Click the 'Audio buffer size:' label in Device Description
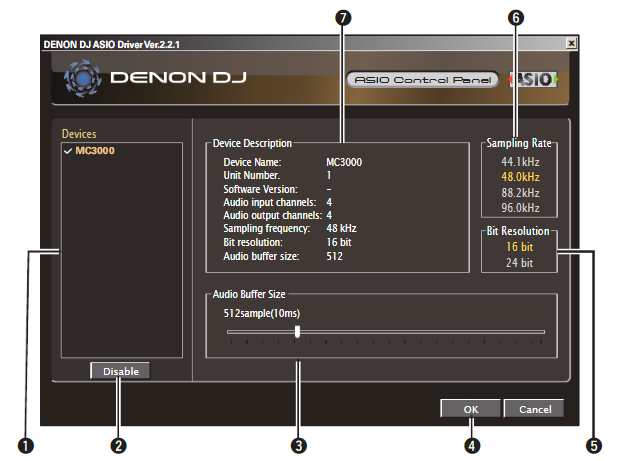 (x=261, y=256)
